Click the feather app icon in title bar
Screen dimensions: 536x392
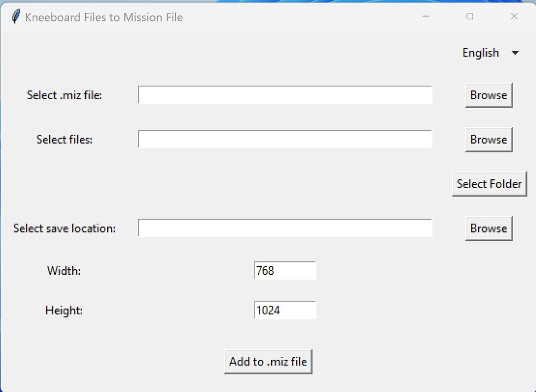[16, 17]
